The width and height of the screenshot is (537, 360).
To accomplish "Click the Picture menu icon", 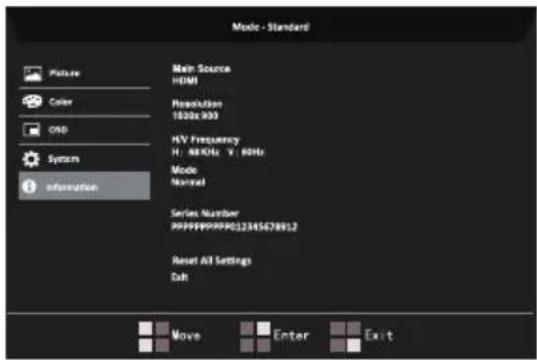I will tap(33, 73).
